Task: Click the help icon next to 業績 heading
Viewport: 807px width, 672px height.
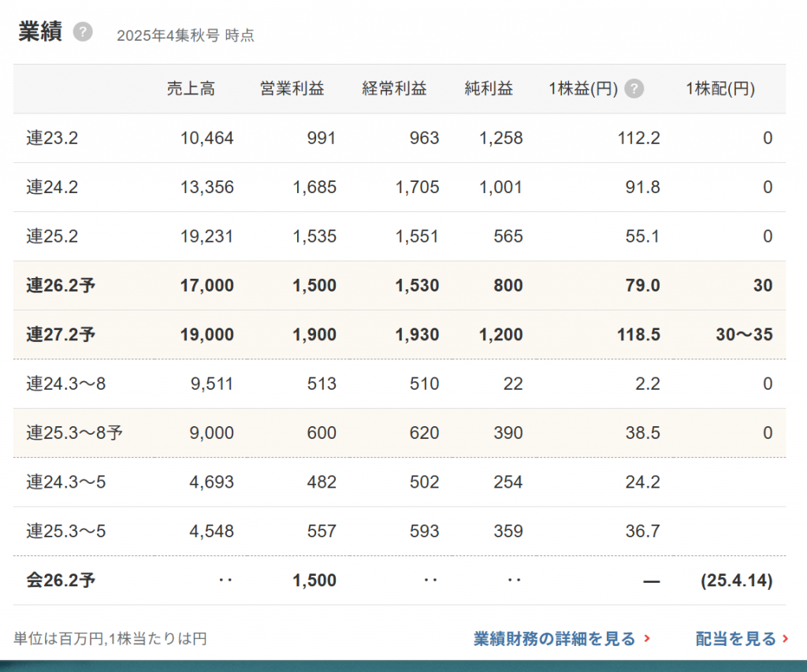Action: 83,32
